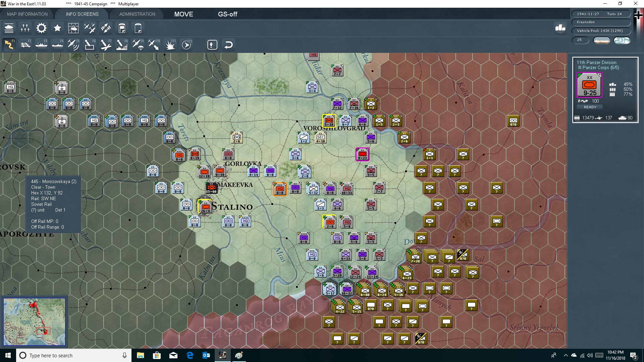
Task: Open Windows Start menu
Action: click(x=8, y=355)
